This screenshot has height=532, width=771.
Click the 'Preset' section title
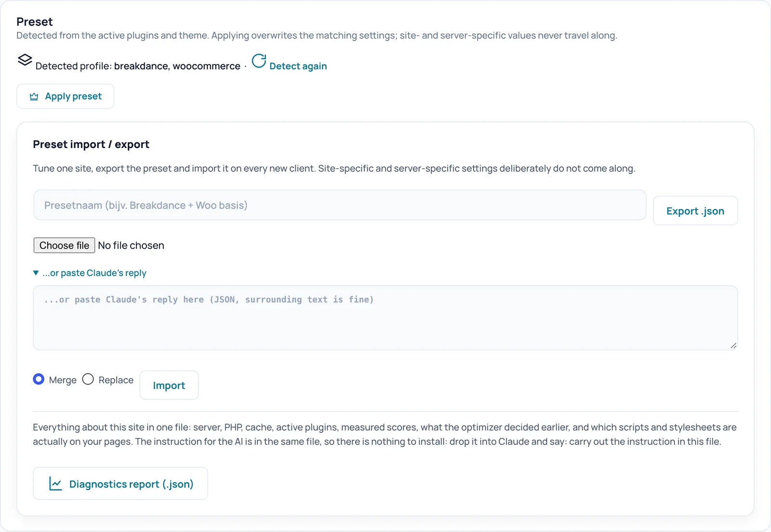click(35, 22)
